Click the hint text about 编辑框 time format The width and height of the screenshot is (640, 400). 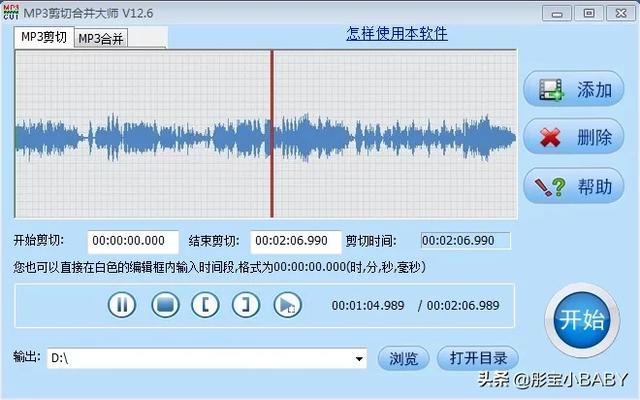point(220,267)
